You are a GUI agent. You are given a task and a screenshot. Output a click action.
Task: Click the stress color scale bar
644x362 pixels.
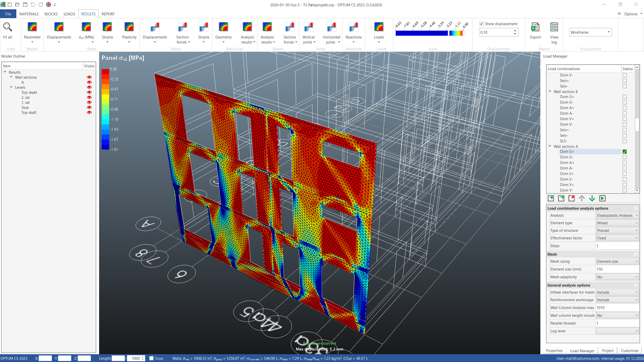pyautogui.click(x=429, y=33)
